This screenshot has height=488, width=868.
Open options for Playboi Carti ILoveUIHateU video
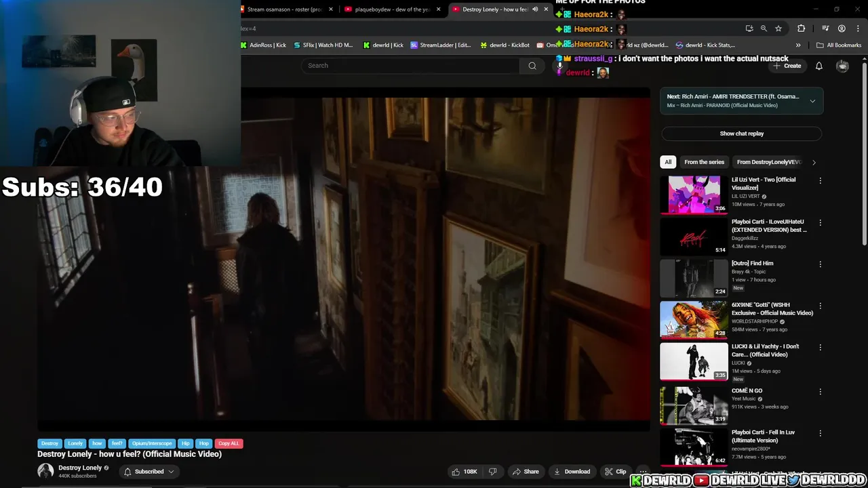coord(820,223)
